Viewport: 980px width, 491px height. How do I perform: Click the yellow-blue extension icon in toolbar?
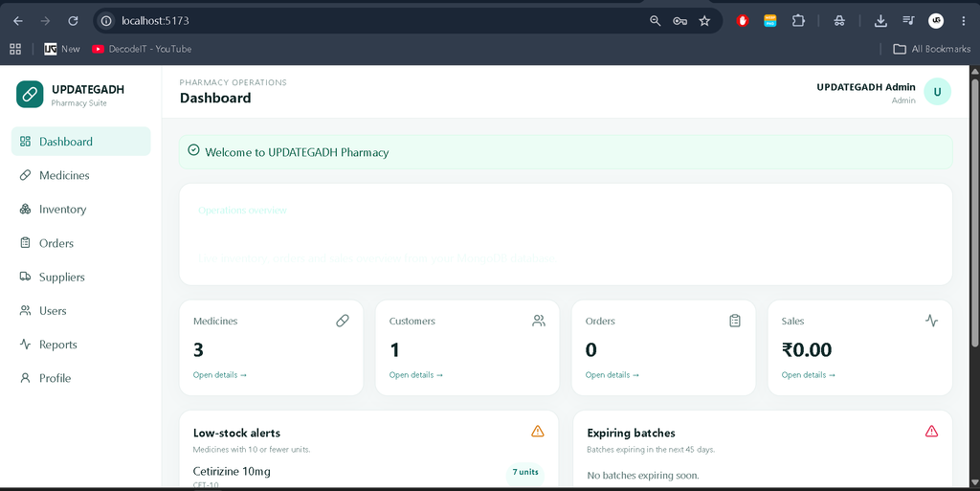[770, 21]
